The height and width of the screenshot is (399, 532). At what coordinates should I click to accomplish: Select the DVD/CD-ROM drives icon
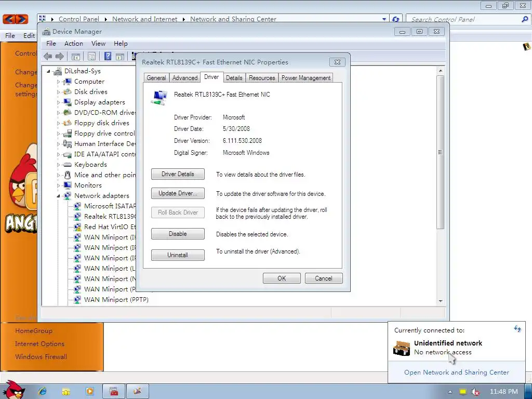click(x=68, y=112)
